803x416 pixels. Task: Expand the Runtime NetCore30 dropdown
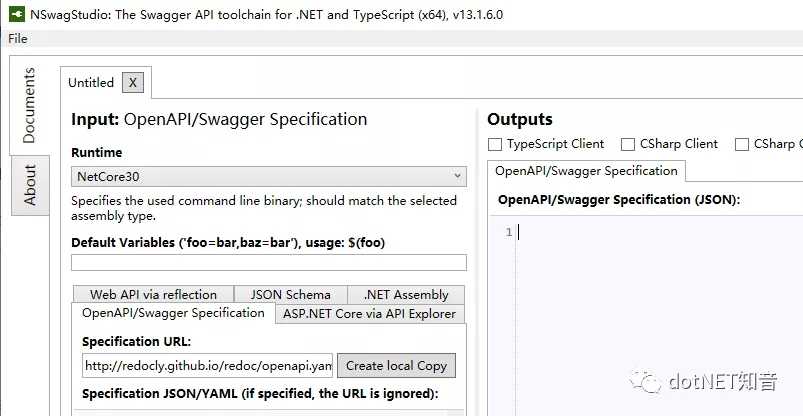pyautogui.click(x=269, y=177)
